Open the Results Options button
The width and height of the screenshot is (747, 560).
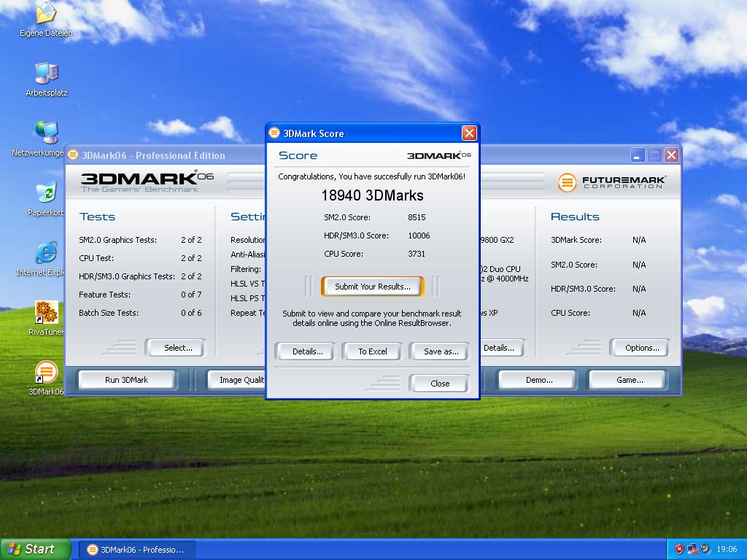pyautogui.click(x=641, y=348)
